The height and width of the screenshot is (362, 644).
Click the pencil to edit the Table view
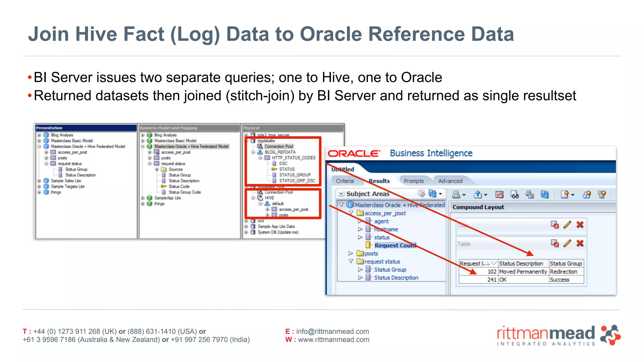567,243
